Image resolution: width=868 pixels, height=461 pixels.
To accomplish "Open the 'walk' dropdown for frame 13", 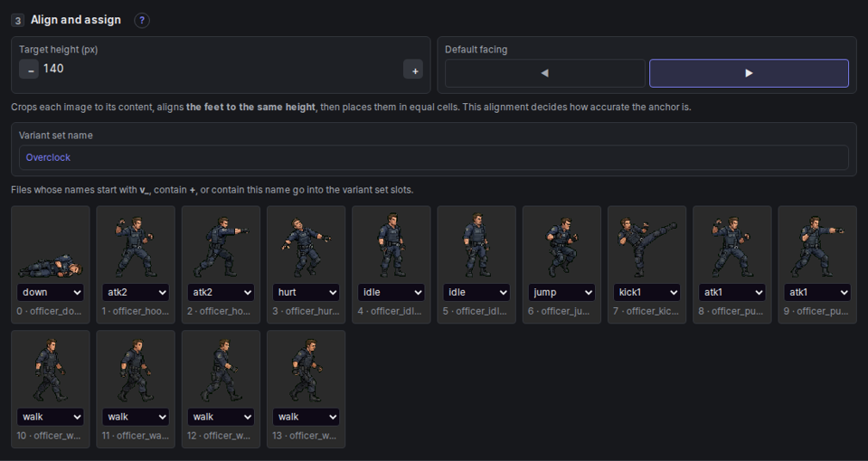I will [x=307, y=417].
